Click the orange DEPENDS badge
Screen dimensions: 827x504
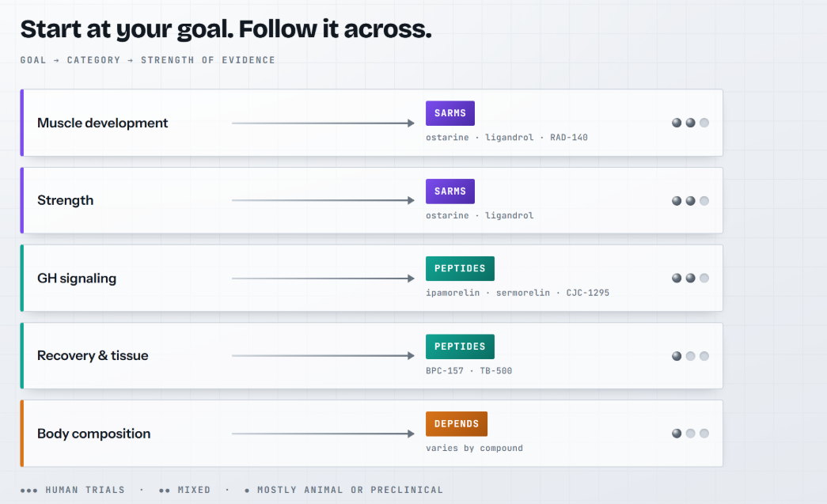pos(456,424)
